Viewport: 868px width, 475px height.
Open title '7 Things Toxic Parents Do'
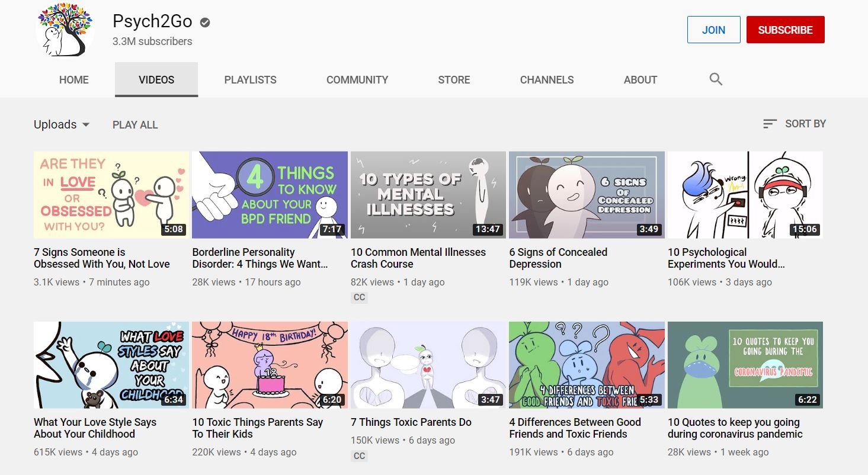click(x=411, y=422)
